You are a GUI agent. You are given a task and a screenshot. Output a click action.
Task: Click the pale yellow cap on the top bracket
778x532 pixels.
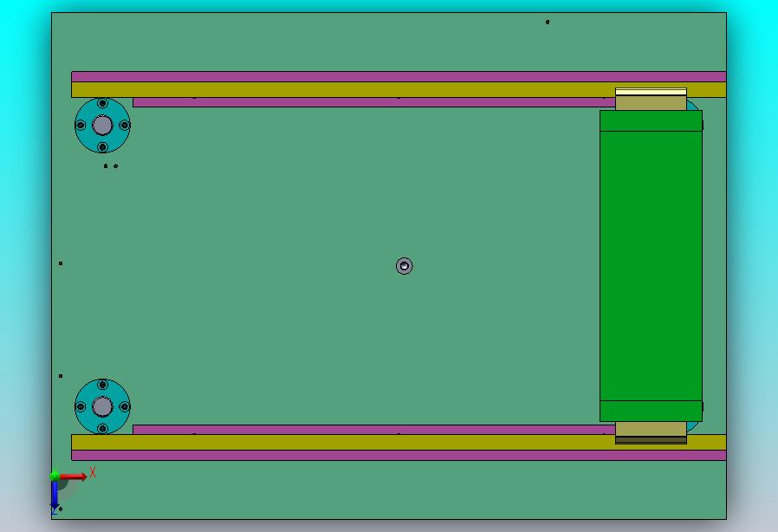pos(651,92)
